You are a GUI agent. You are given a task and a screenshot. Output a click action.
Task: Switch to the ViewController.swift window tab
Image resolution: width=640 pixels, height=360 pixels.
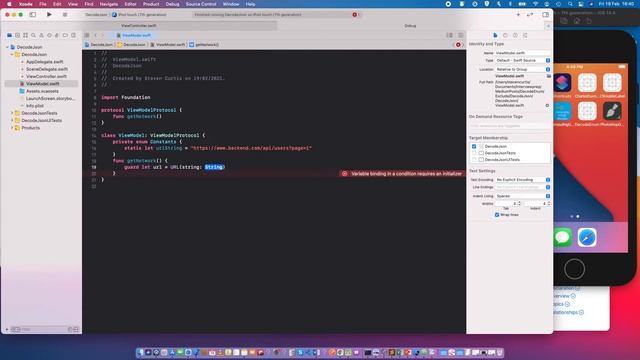(138, 26)
